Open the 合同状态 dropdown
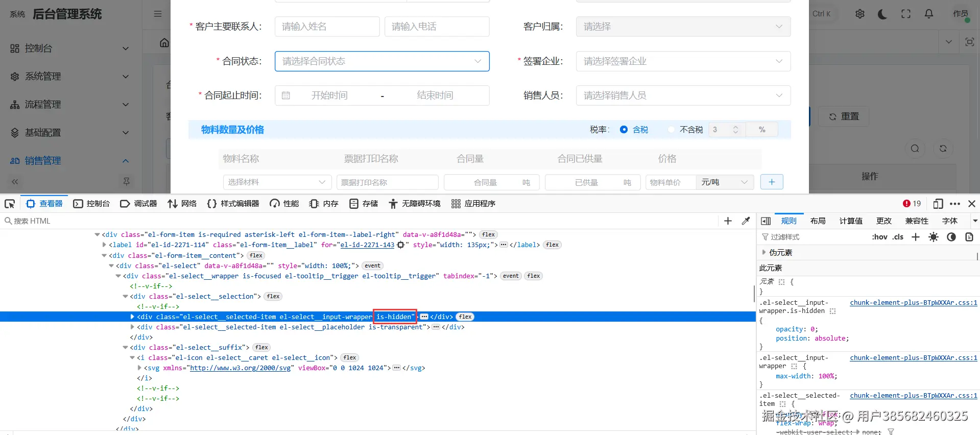980x435 pixels. (x=381, y=61)
